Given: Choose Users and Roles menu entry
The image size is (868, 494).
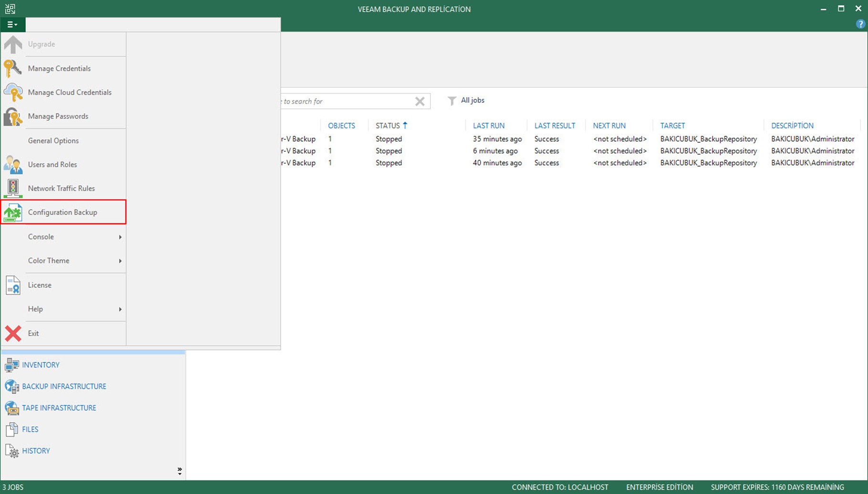Looking at the screenshot, I should [x=63, y=164].
